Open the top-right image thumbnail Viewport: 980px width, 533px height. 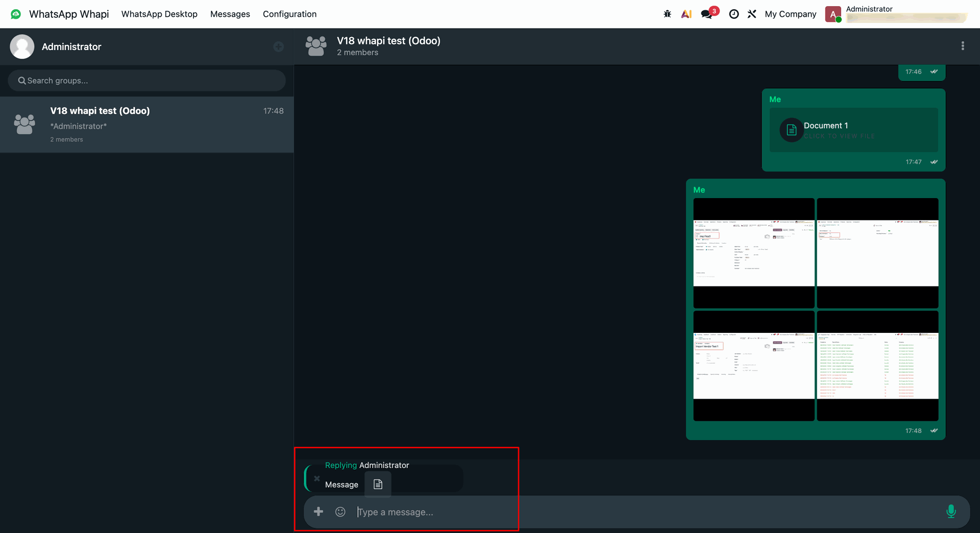click(x=877, y=253)
